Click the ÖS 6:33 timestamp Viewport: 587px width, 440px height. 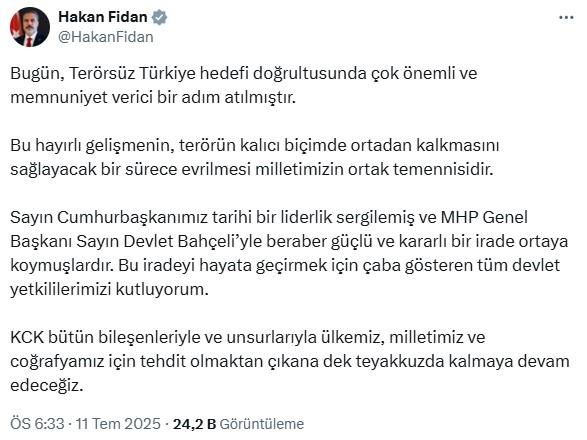coord(37,424)
